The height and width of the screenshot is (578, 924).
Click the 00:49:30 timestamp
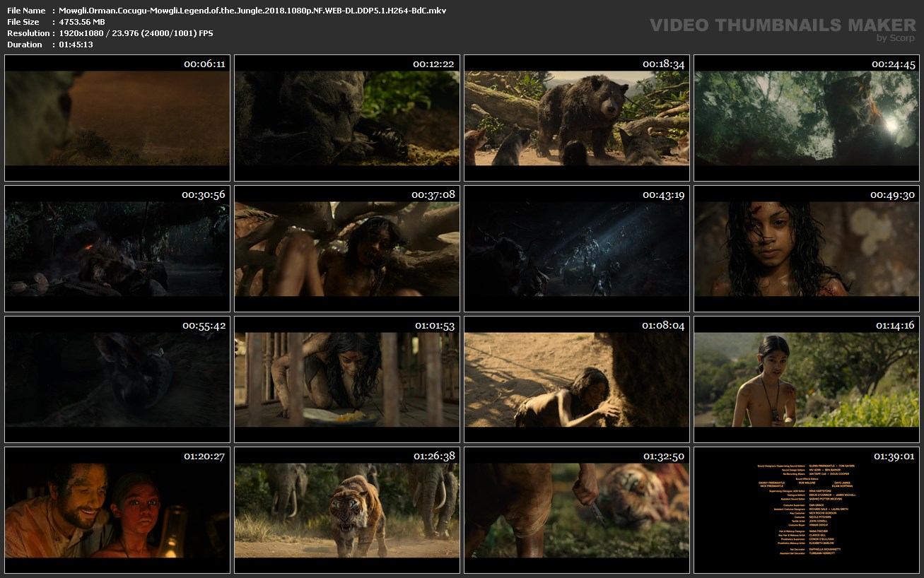pyautogui.click(x=893, y=195)
